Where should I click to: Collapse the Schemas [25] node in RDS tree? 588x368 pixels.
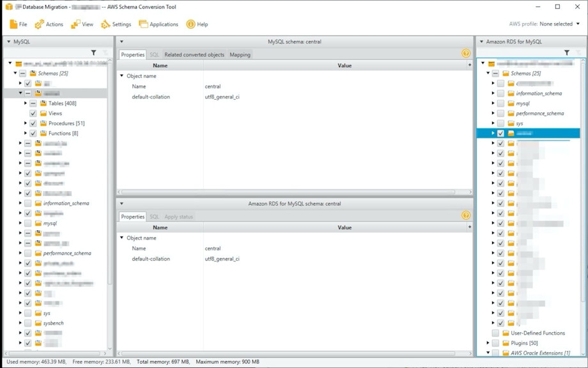[x=488, y=73]
